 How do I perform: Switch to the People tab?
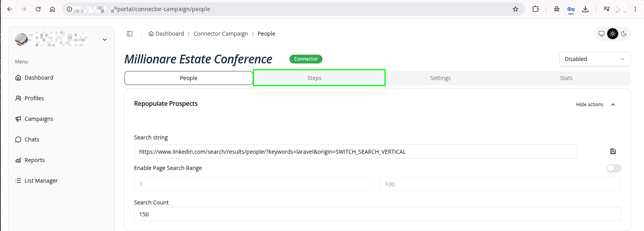coord(189,78)
